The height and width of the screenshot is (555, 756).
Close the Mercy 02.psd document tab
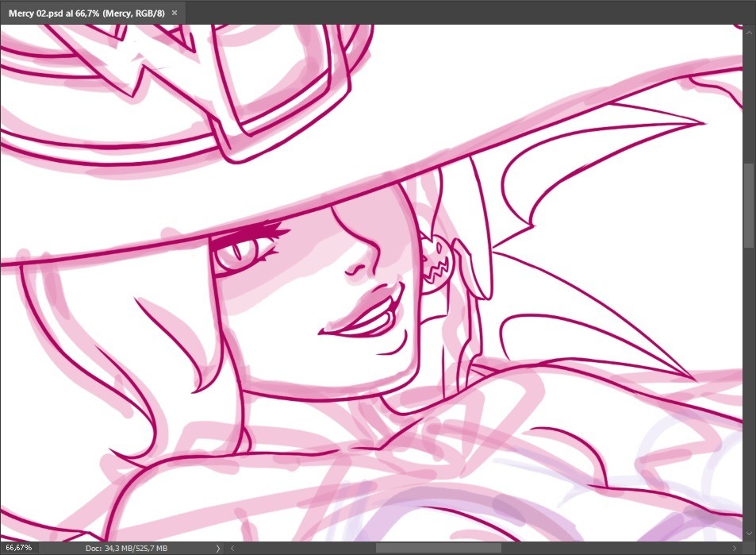coord(175,13)
